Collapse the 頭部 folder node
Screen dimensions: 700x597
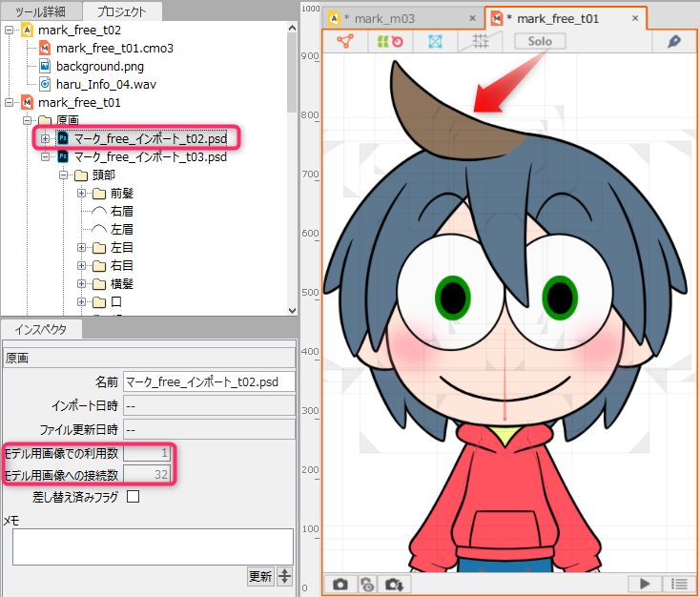tap(64, 175)
